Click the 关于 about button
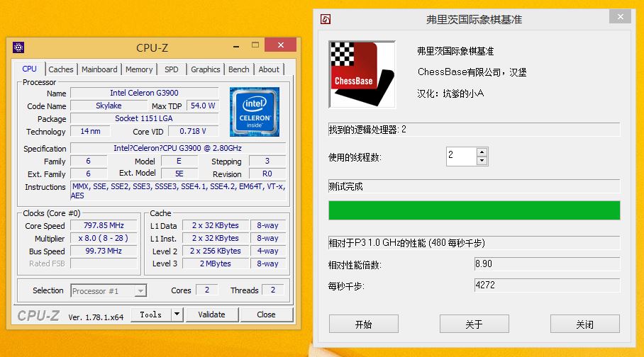Image resolution: width=644 pixels, height=357 pixels. click(474, 324)
